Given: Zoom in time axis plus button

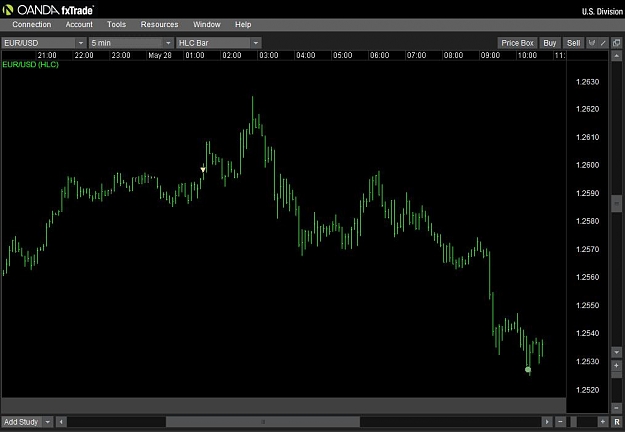Looking at the screenshot, I should coord(603,422).
